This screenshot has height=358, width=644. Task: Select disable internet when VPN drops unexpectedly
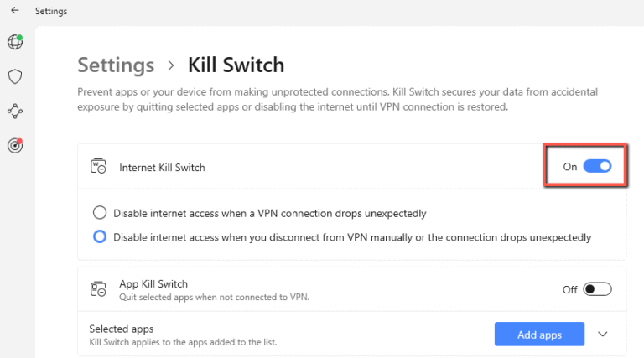[x=101, y=213]
